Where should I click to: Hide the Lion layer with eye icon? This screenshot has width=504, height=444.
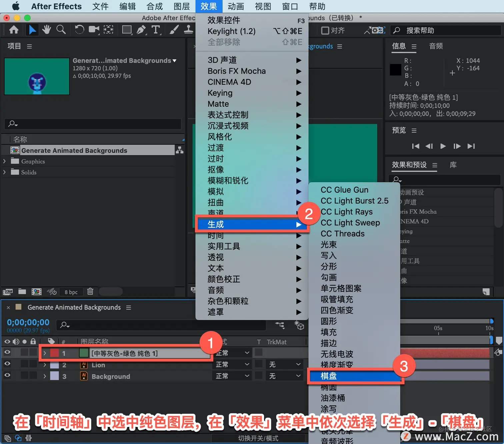coord(7,364)
